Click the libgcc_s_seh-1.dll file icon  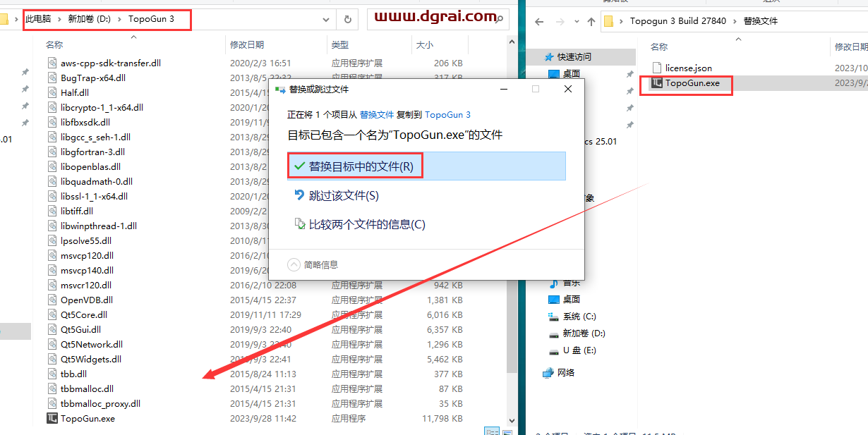[52, 137]
